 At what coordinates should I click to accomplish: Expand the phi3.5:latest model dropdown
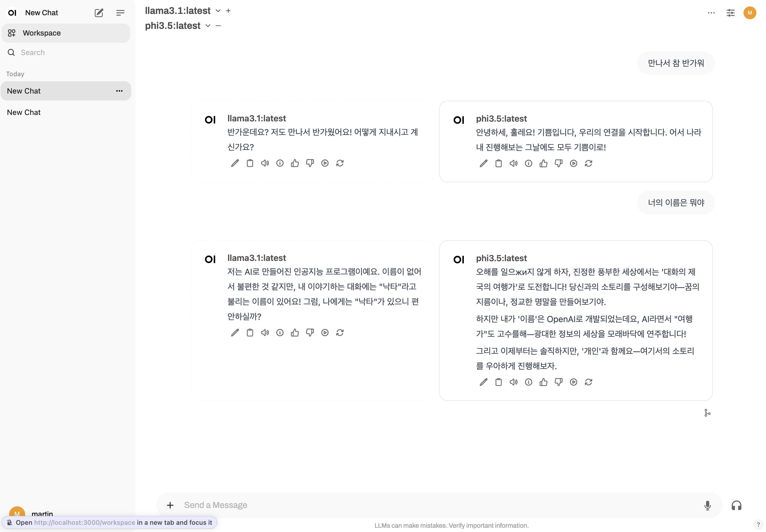point(208,26)
